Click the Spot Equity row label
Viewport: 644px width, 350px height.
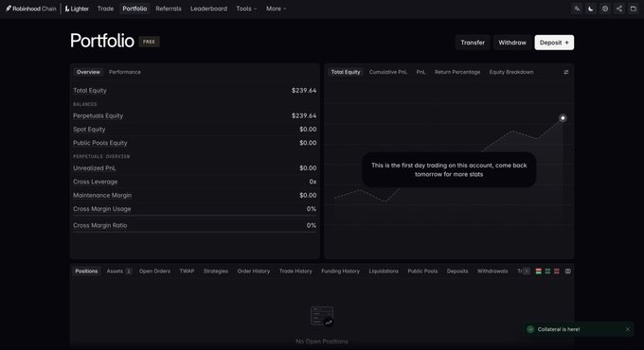pos(89,130)
